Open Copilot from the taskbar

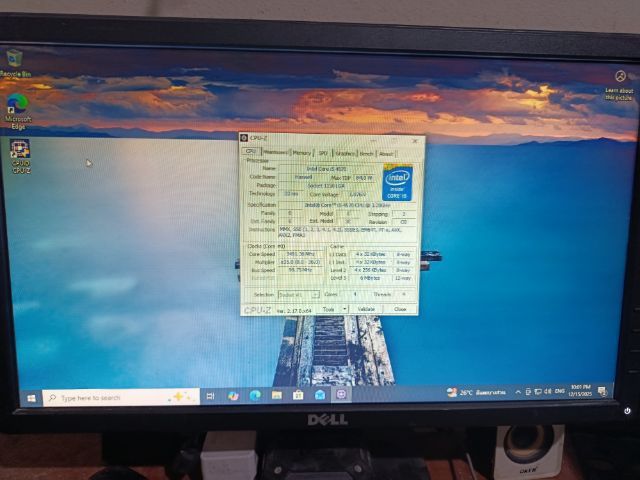233,396
